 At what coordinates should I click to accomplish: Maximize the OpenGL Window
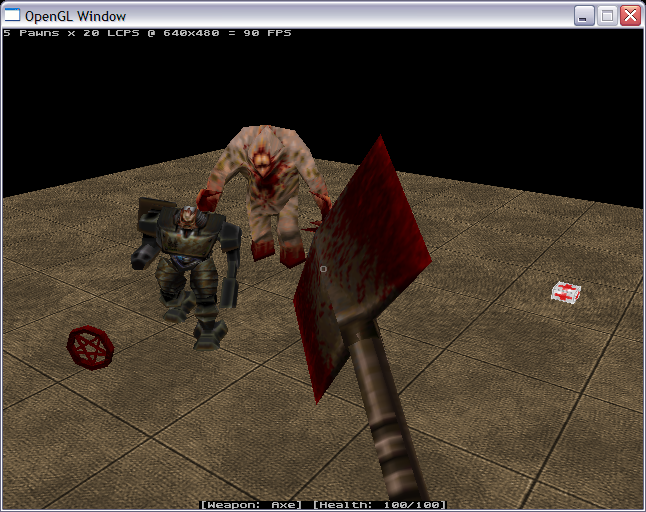tap(607, 15)
